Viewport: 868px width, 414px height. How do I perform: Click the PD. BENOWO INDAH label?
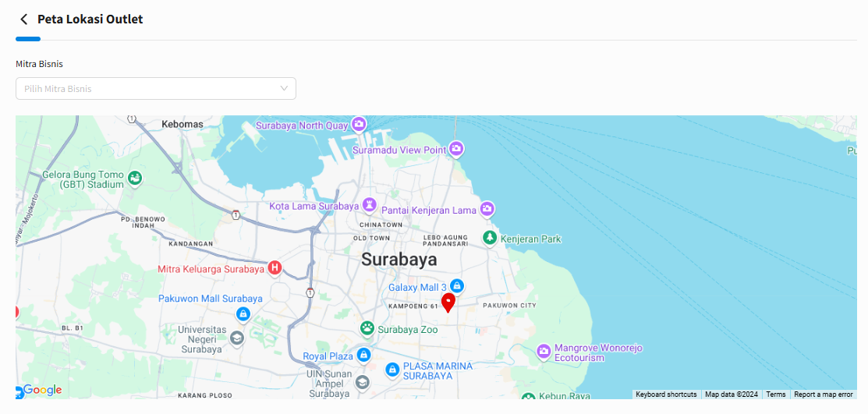click(143, 222)
